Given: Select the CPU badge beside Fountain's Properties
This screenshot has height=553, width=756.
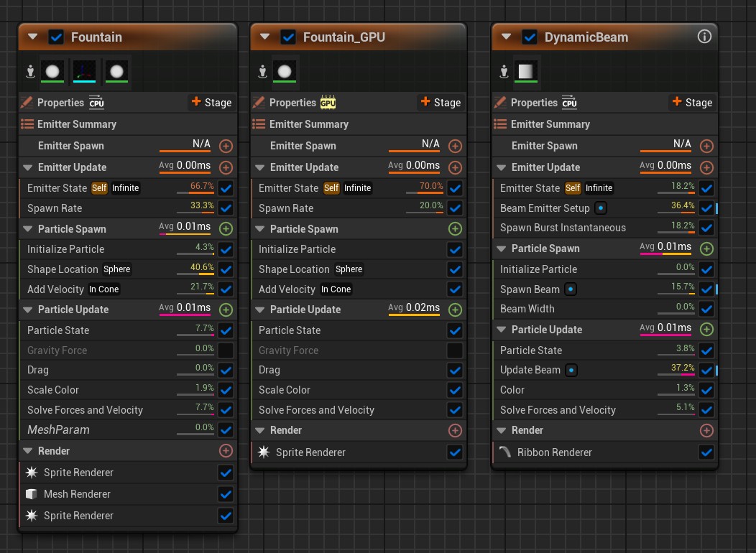Looking at the screenshot, I should (x=98, y=103).
